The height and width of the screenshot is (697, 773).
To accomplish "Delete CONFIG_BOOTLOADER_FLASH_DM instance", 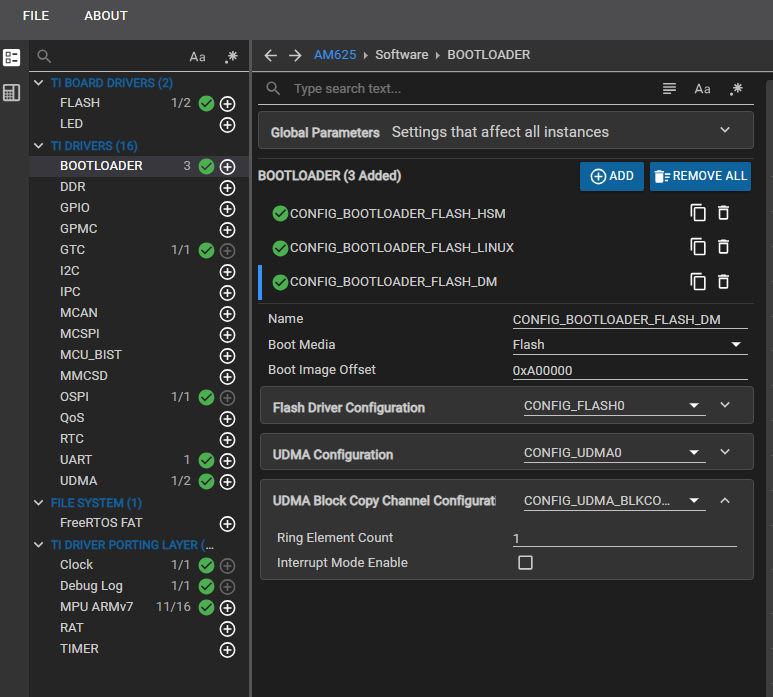I will click(x=723, y=282).
